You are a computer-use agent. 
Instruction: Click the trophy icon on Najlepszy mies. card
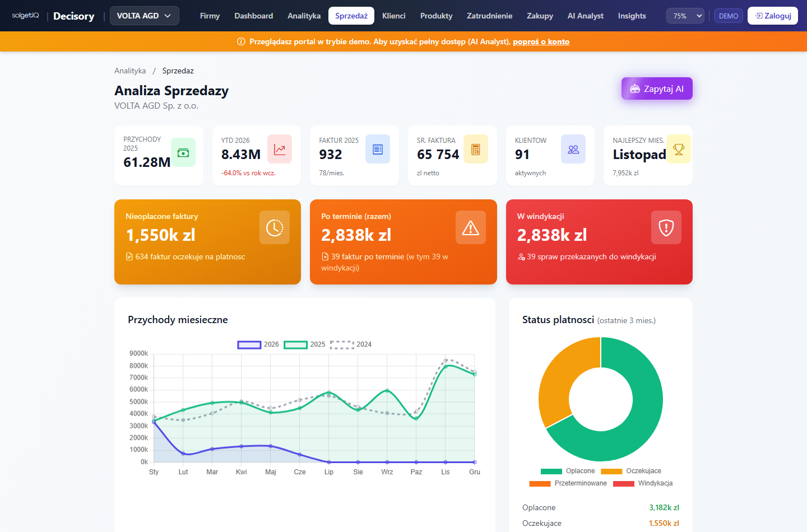click(x=679, y=149)
